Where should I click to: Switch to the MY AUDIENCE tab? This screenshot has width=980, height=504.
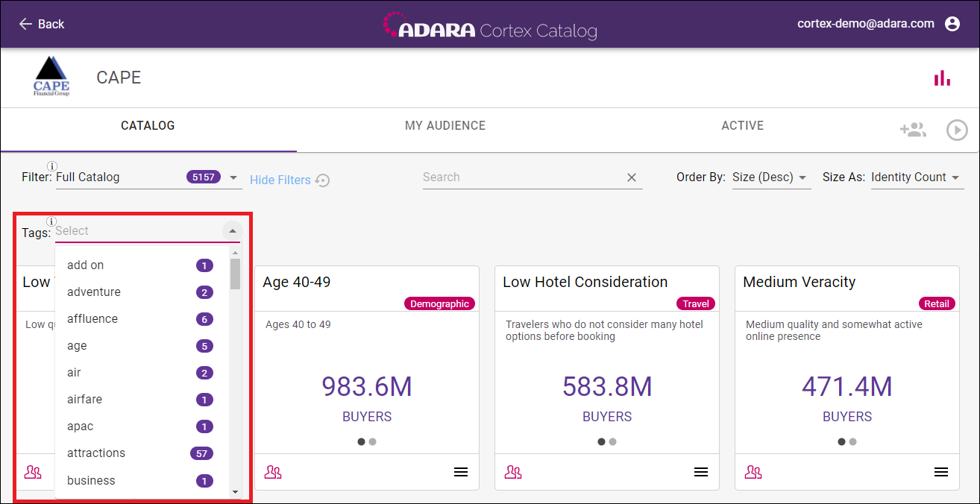click(x=445, y=126)
